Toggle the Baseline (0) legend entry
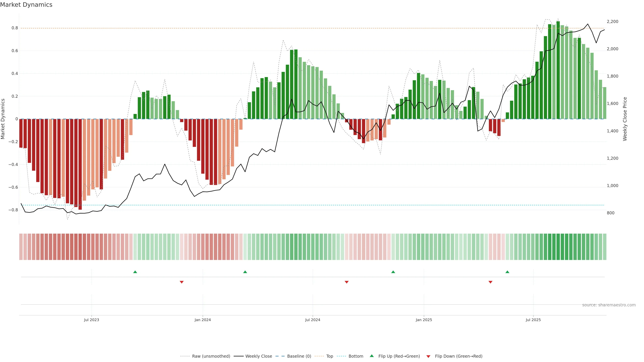 pos(299,356)
